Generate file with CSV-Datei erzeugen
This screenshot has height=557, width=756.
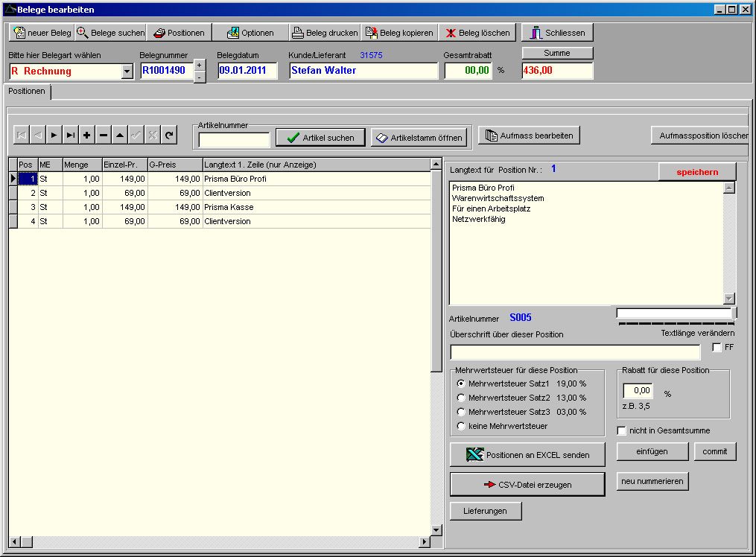click(527, 484)
